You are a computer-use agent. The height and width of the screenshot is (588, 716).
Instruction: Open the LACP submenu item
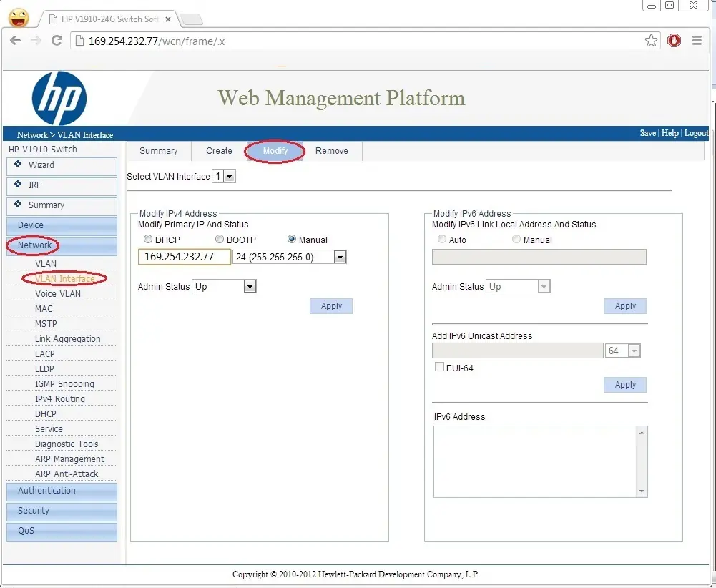[45, 354]
